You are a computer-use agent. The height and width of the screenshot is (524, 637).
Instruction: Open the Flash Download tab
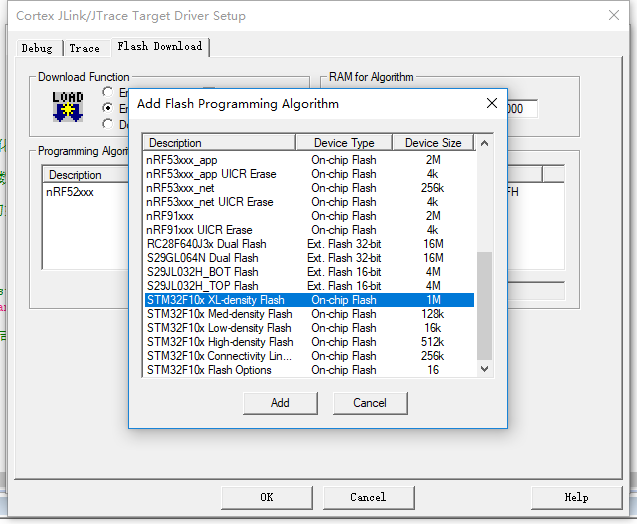160,46
